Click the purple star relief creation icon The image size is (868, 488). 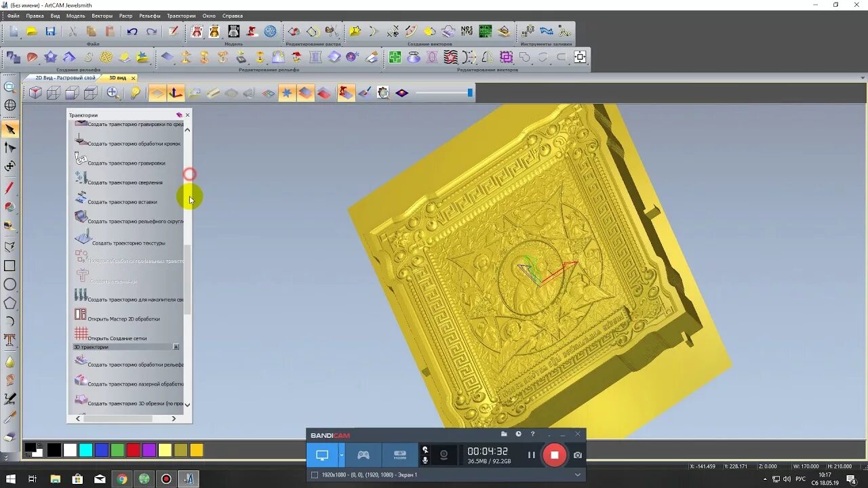[50, 58]
